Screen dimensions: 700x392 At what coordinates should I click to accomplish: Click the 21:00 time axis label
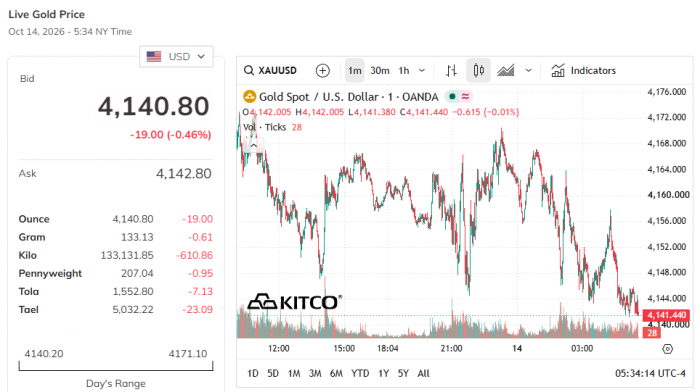tap(451, 348)
